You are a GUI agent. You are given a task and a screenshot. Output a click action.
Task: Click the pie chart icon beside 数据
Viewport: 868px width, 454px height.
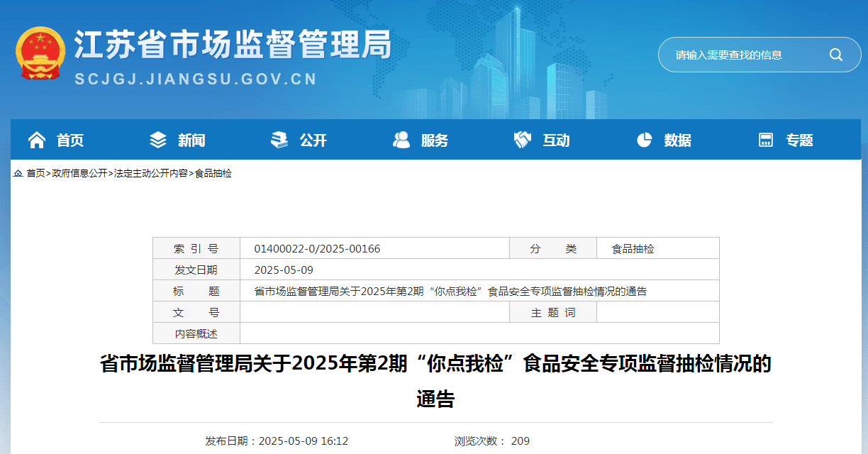click(x=644, y=140)
